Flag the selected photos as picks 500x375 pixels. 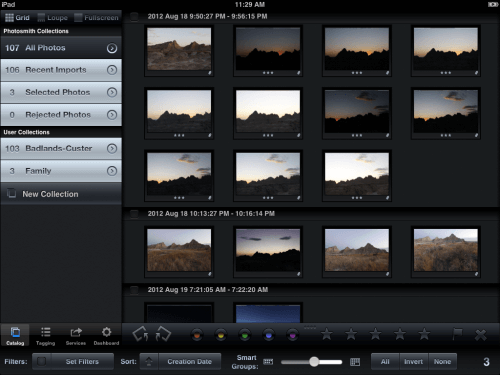457,334
